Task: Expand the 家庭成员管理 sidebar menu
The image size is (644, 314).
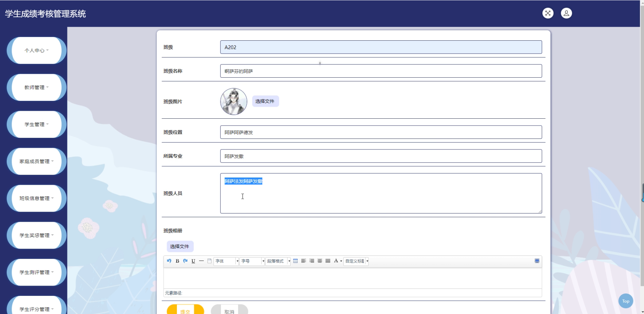Action: (x=37, y=161)
